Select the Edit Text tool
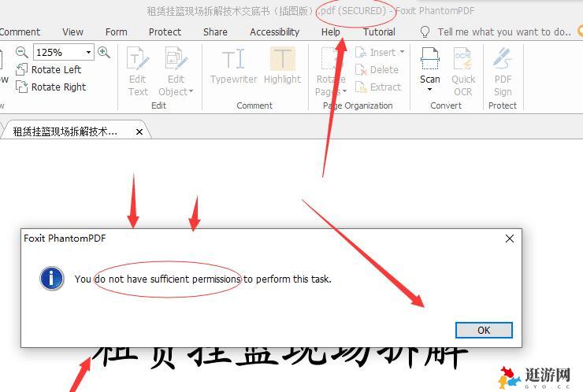Image resolution: width=583 pixels, height=392 pixels. pos(138,72)
